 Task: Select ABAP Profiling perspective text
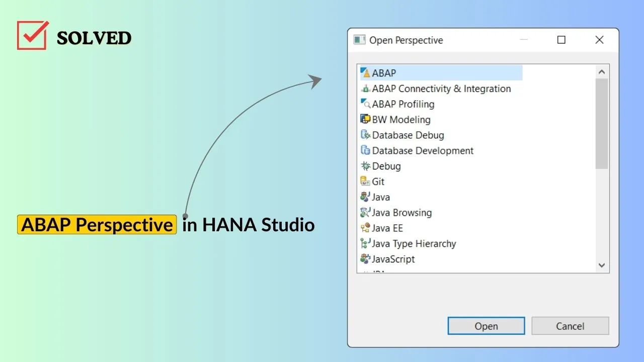click(403, 104)
